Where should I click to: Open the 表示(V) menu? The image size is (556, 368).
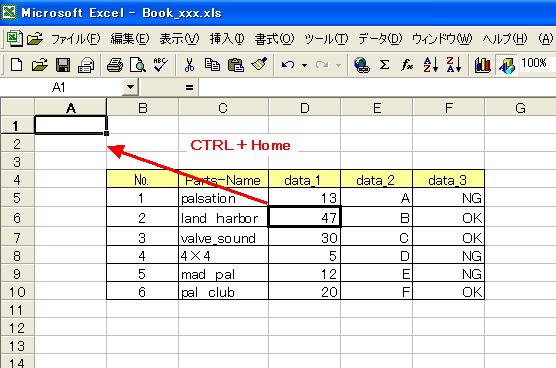click(x=179, y=39)
